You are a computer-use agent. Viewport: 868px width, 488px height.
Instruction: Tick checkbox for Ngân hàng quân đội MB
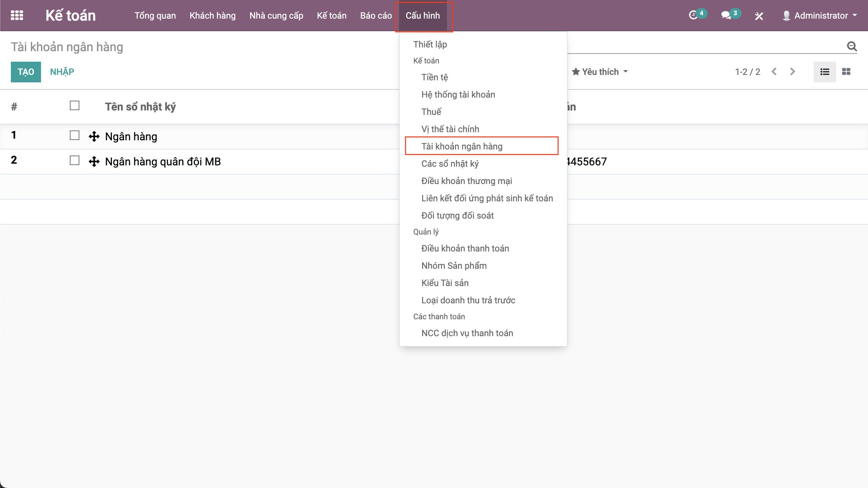pyautogui.click(x=75, y=161)
